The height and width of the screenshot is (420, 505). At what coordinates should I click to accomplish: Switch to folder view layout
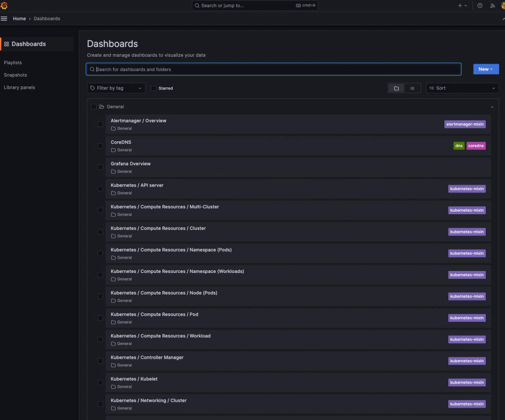point(397,88)
